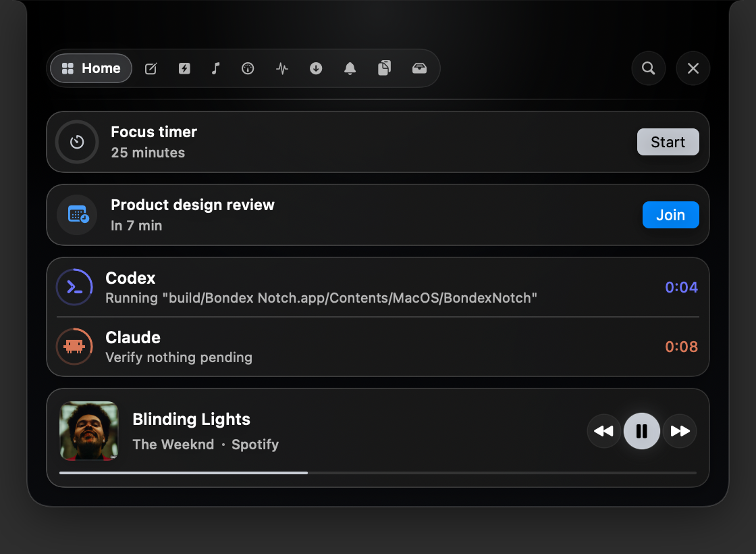This screenshot has width=756, height=554.
Task: Click the "Product design review" title
Action: tap(192, 205)
